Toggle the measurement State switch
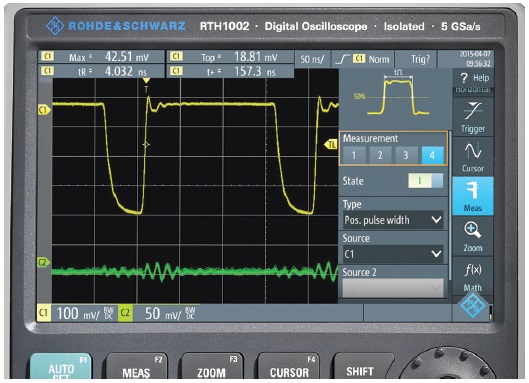The width and height of the screenshot is (529, 383). [x=425, y=181]
